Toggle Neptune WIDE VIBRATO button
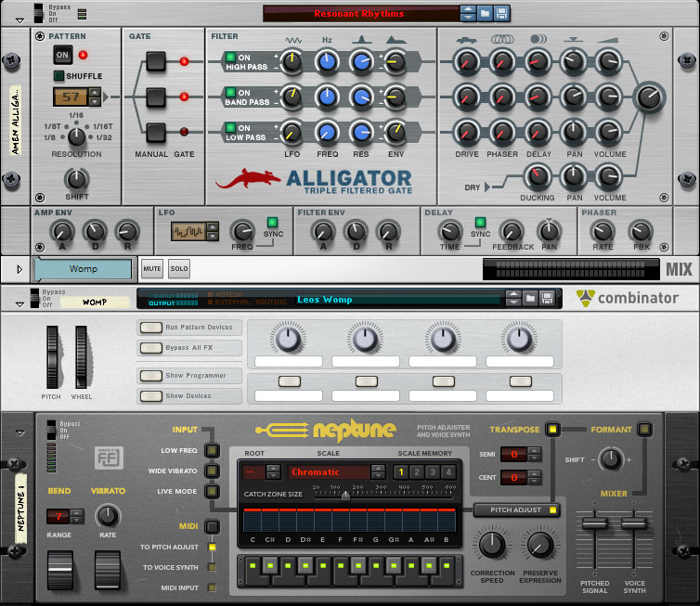This screenshot has height=606, width=700. pyautogui.click(x=212, y=471)
